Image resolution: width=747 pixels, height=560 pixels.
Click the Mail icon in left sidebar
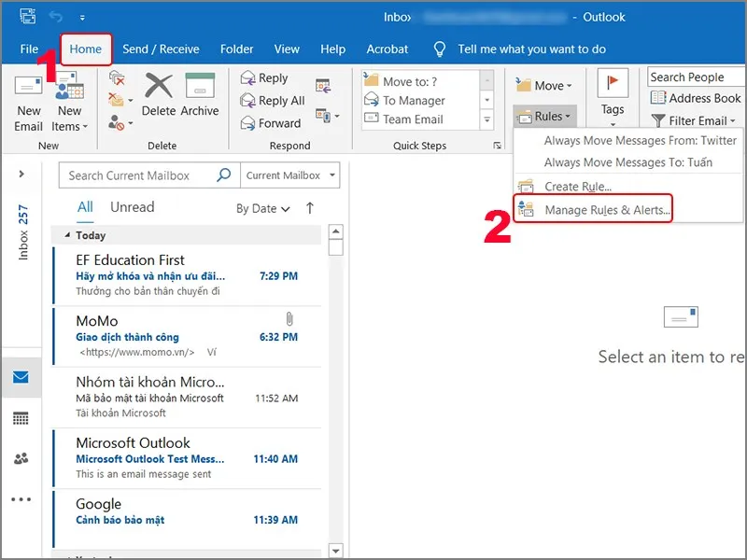click(21, 378)
